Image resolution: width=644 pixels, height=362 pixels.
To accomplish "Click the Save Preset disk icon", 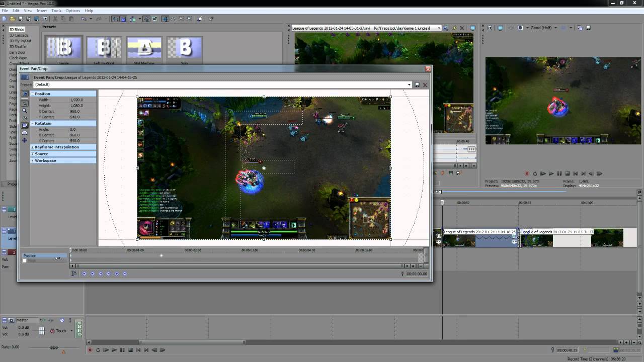I will tap(417, 85).
